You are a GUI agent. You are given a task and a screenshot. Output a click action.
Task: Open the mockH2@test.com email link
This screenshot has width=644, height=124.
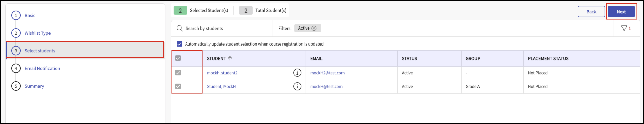(x=327, y=73)
